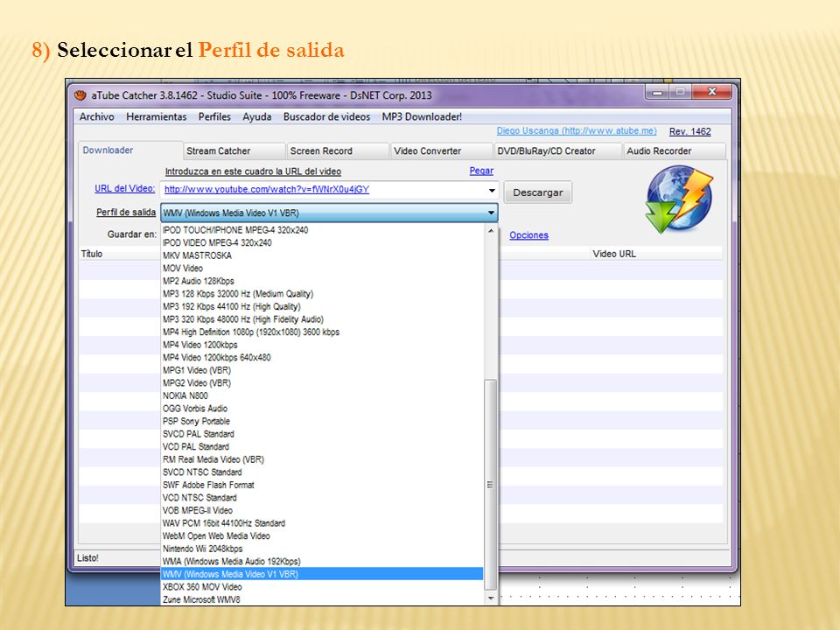Select WAV PCM 16bit 44100Hz Standard profile
This screenshot has height=630, width=840.
pos(322,523)
